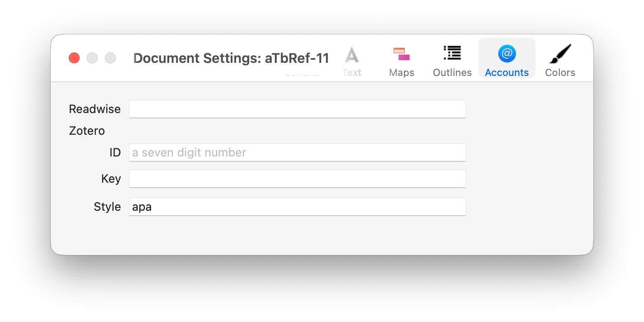This screenshot has width=644, height=322.
Task: Click the Readwise label
Action: click(x=95, y=109)
